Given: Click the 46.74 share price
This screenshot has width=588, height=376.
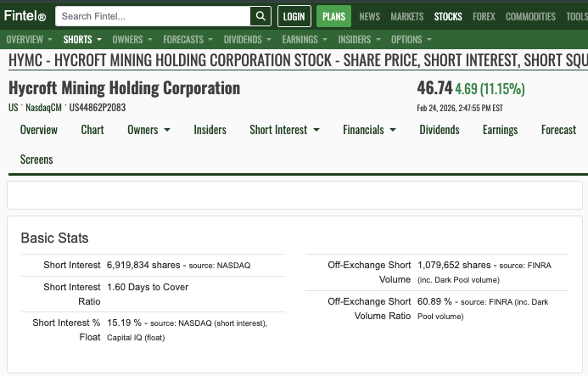Looking at the screenshot, I should coord(434,88).
